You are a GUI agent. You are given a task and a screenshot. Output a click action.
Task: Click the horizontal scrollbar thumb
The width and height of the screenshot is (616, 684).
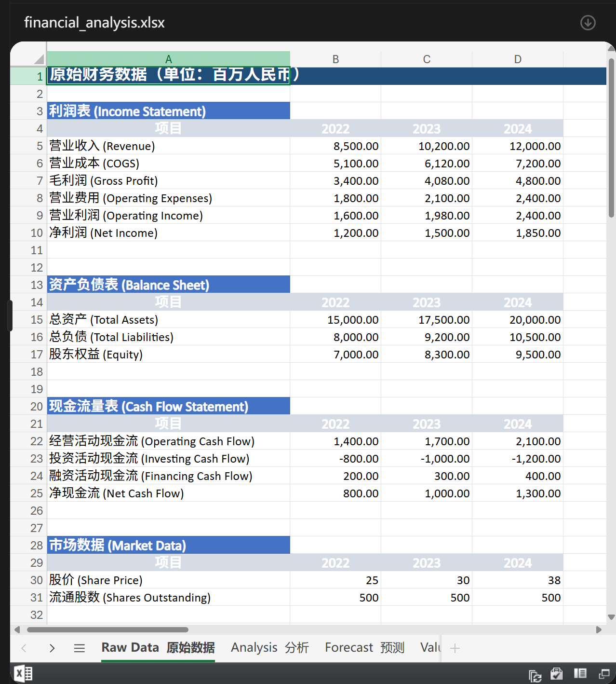coord(107,629)
